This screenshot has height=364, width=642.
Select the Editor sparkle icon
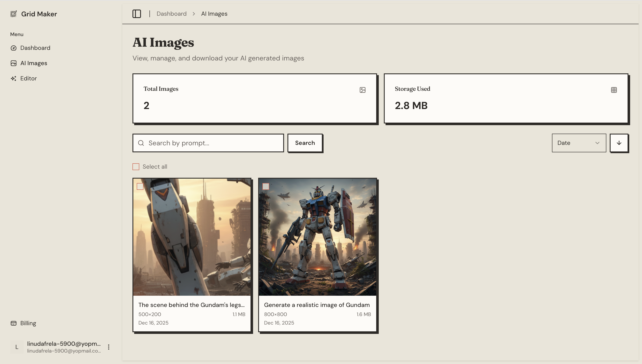pos(14,78)
